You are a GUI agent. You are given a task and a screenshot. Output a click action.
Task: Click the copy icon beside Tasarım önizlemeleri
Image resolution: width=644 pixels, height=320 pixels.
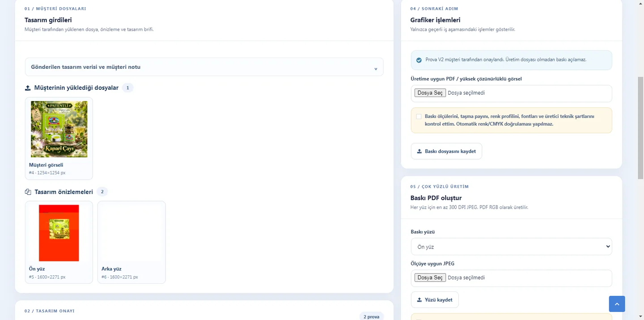[28, 192]
